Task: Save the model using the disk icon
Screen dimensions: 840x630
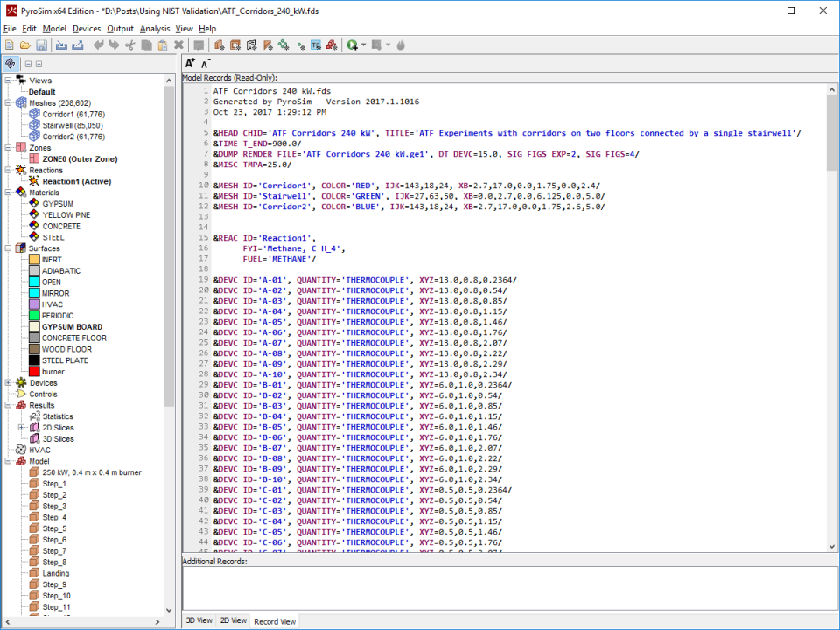Action: tap(41, 45)
